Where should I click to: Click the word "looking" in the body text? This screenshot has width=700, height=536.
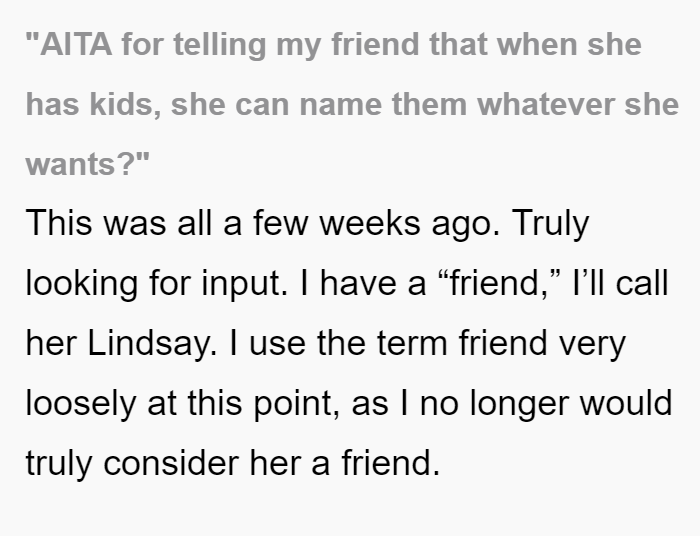tap(82, 284)
